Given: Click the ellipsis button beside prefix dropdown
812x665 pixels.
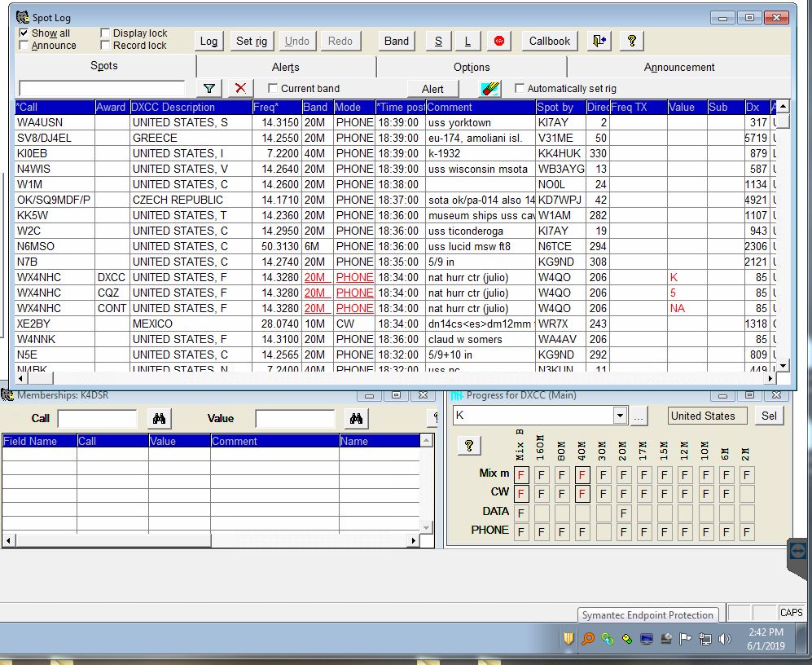Looking at the screenshot, I should tap(638, 416).
